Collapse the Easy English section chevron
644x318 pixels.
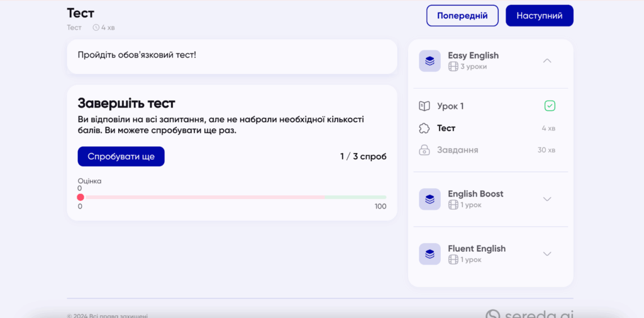[547, 61]
